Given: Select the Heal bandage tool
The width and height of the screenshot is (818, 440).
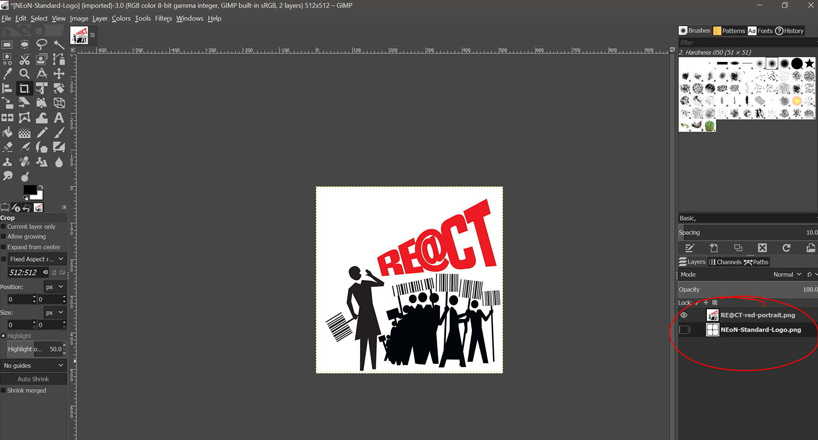Looking at the screenshot, I should (x=25, y=162).
